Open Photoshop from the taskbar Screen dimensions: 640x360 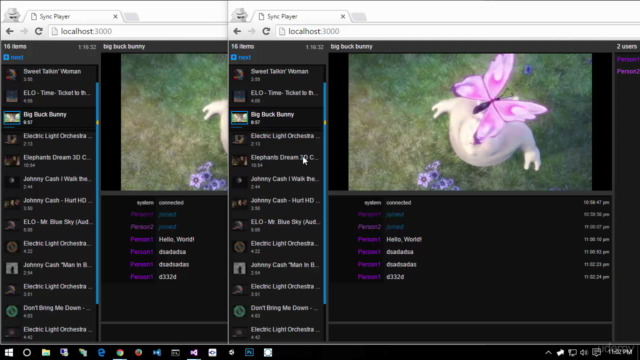click(249, 352)
